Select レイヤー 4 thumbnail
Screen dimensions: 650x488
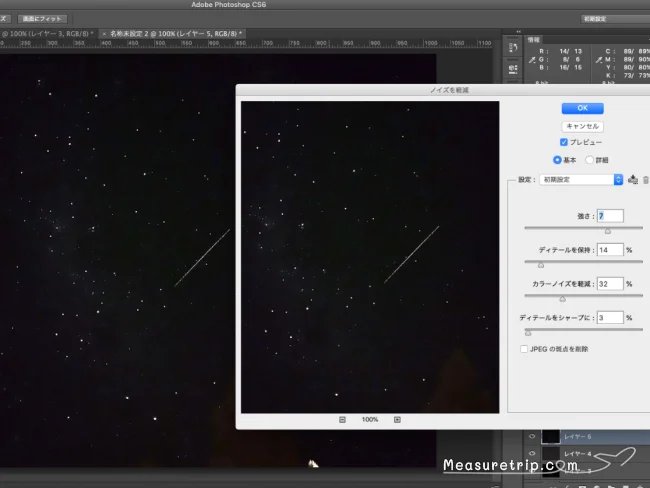[551, 454]
